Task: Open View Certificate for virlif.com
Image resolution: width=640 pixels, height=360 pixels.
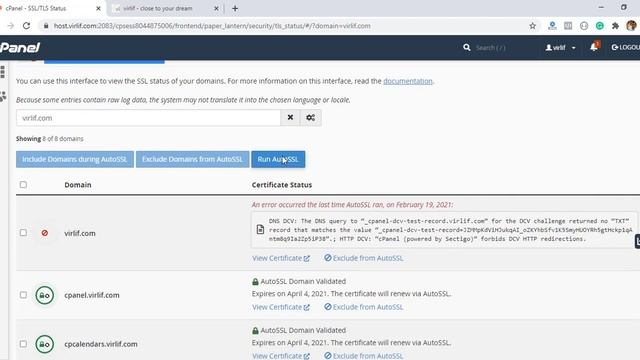Action: click(281, 258)
